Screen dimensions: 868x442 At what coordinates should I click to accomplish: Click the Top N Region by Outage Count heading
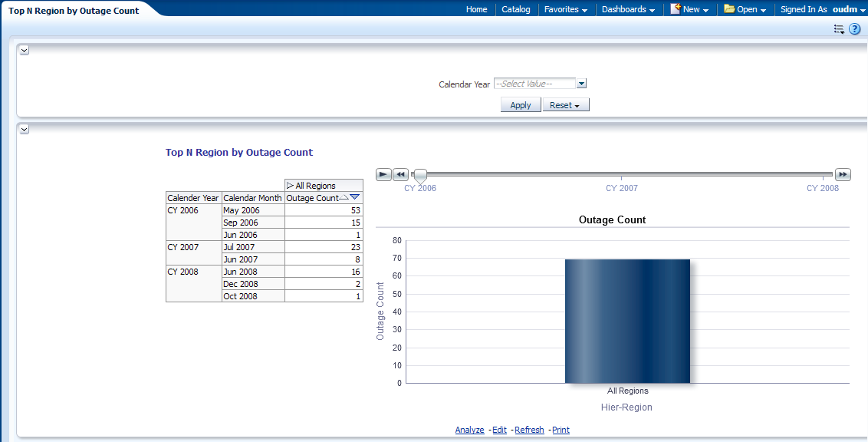click(x=239, y=152)
